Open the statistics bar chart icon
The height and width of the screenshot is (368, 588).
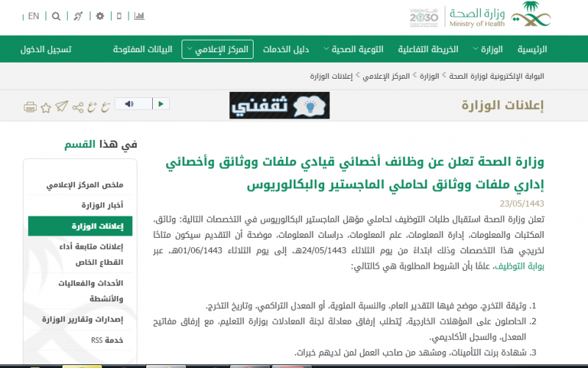139,16
